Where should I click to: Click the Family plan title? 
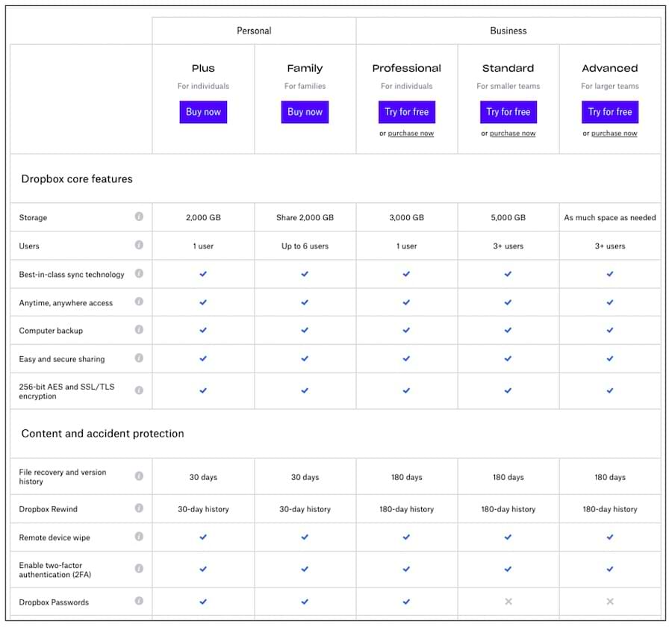[x=305, y=68]
